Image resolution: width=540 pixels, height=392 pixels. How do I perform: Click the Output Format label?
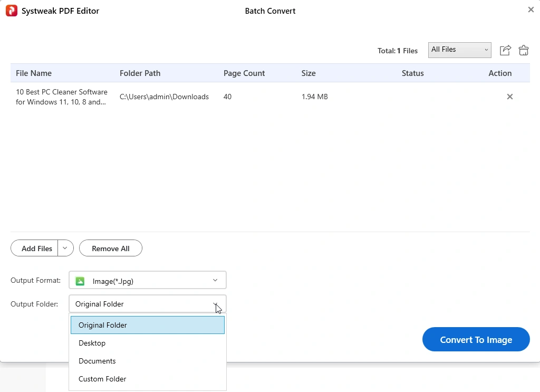tap(35, 280)
